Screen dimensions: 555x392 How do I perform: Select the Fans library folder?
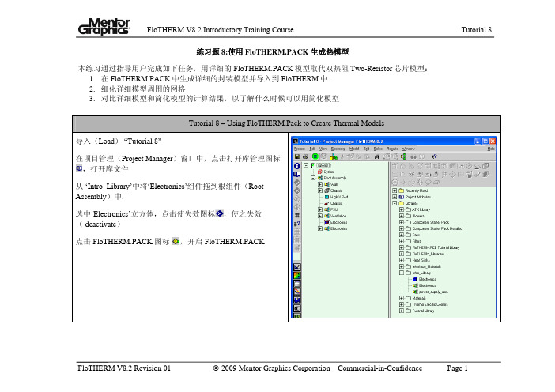[416, 235]
